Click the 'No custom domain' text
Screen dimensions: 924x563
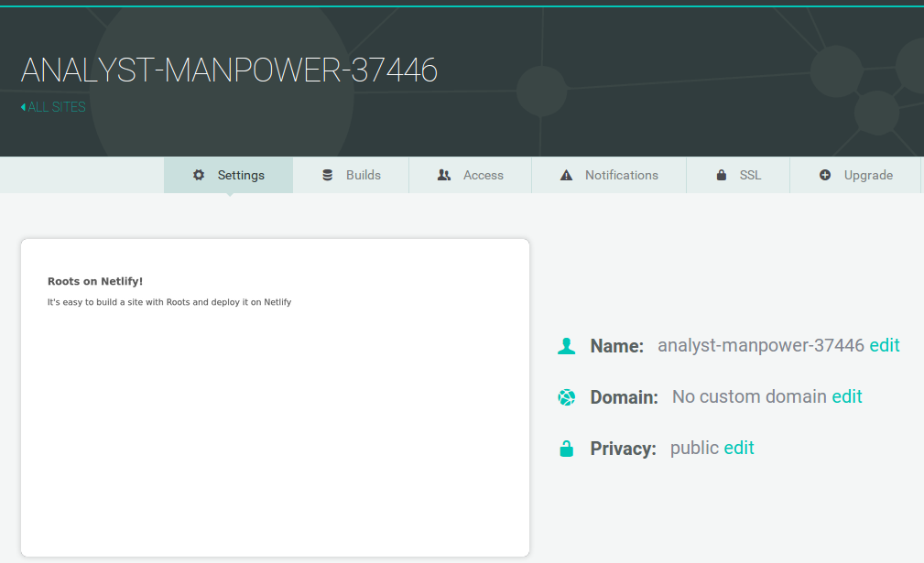pos(750,396)
